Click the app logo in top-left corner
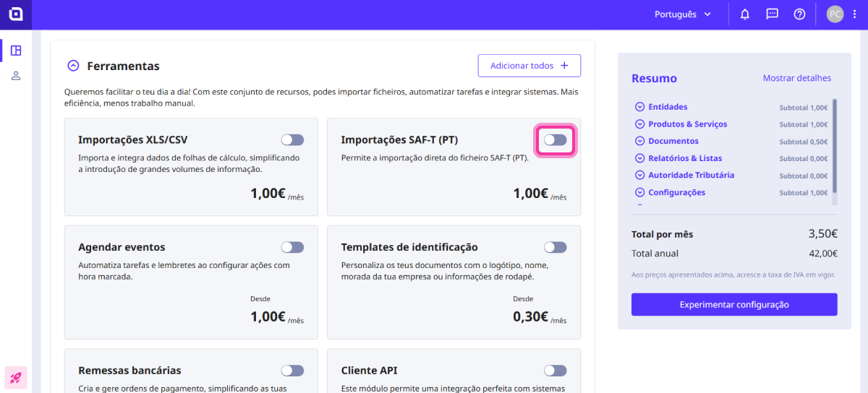 coord(16,14)
